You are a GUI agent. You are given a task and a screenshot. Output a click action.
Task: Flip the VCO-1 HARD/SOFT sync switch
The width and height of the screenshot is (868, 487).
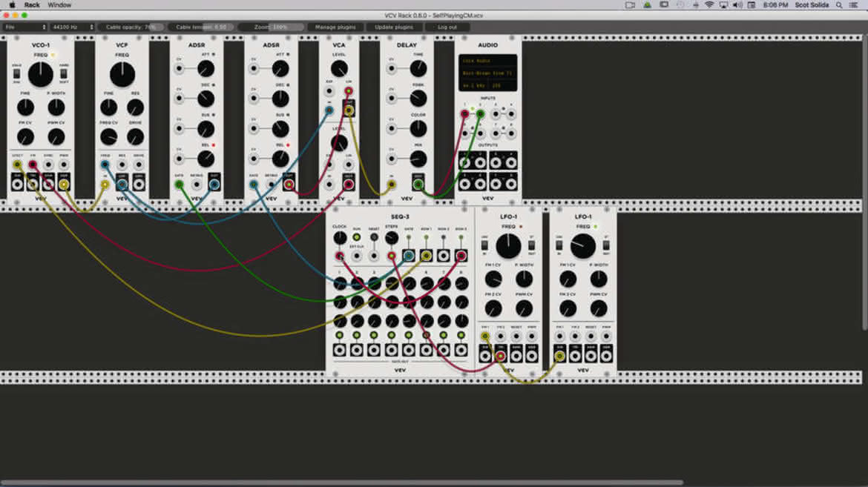(65, 73)
